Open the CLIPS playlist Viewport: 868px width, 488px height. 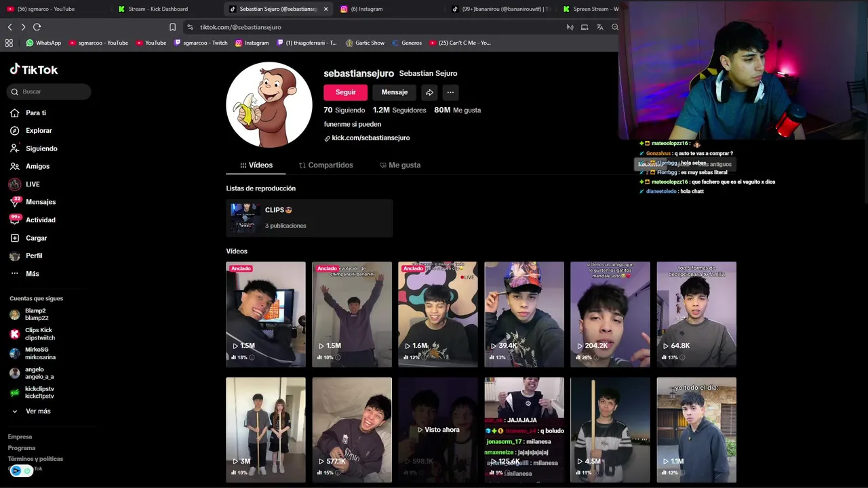(x=309, y=218)
